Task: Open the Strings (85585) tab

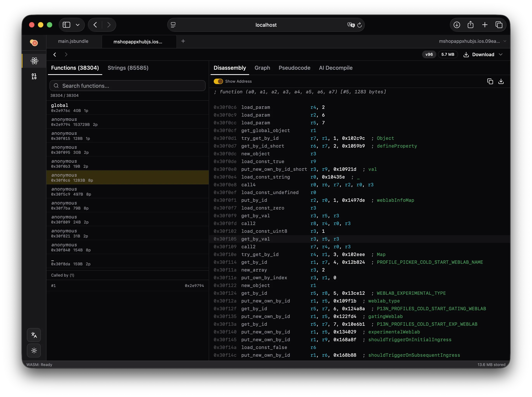Action: [128, 68]
